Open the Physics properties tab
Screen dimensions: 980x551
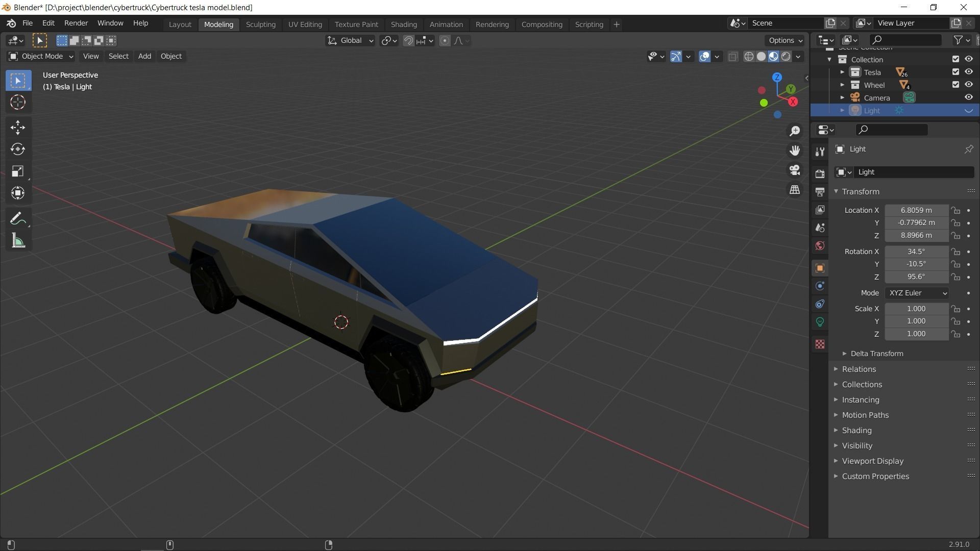click(x=820, y=286)
